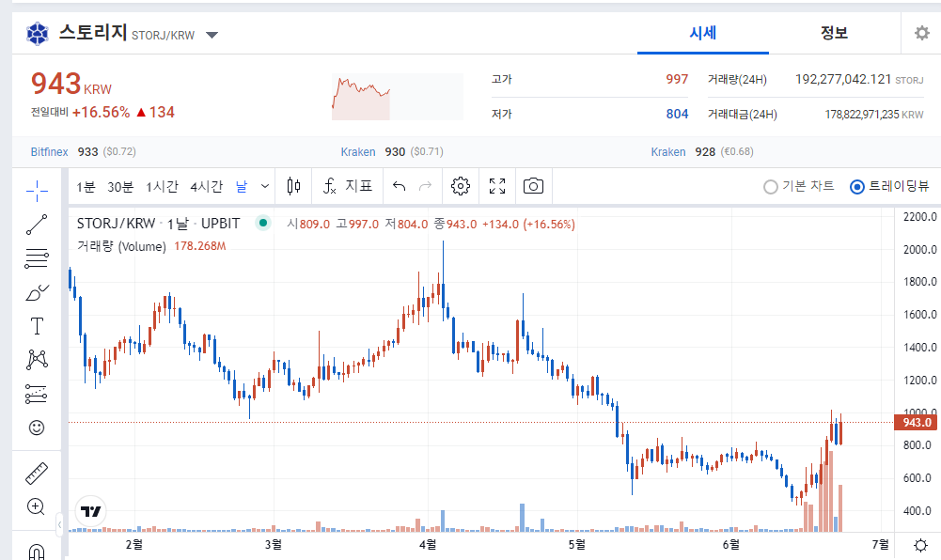Toggle the magnet snap tool
Viewport: 941px width, 560px height.
point(37,551)
